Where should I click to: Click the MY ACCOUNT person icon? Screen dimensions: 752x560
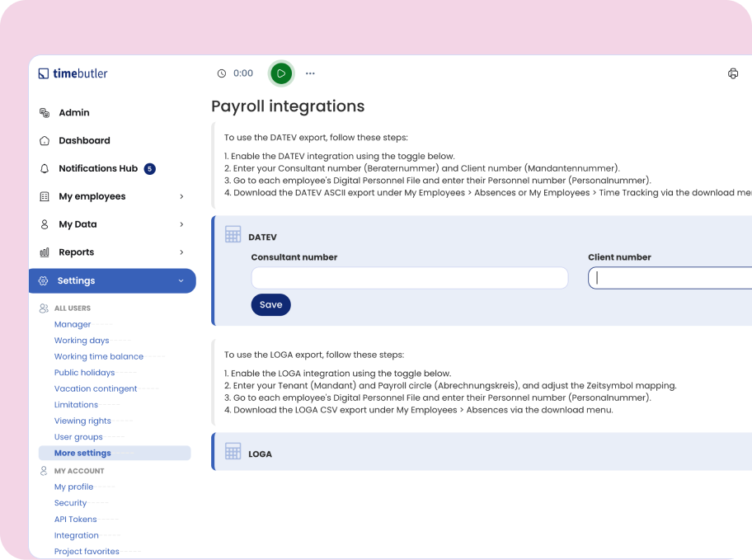point(44,471)
